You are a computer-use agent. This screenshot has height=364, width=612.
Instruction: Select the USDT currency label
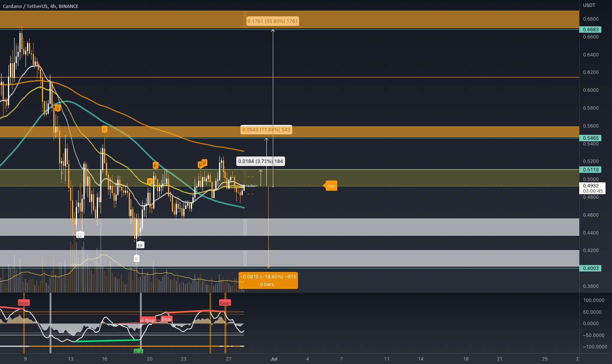point(589,5)
